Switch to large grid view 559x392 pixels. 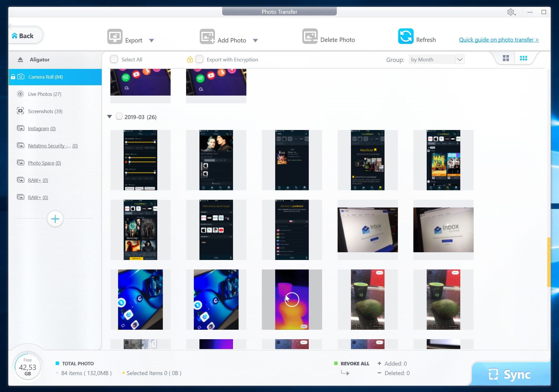pos(506,58)
